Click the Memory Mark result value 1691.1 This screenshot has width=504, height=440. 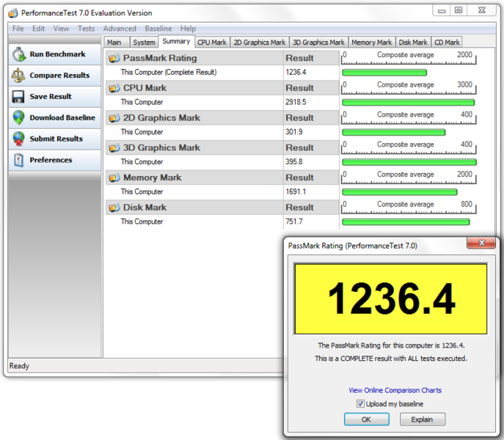tap(296, 192)
